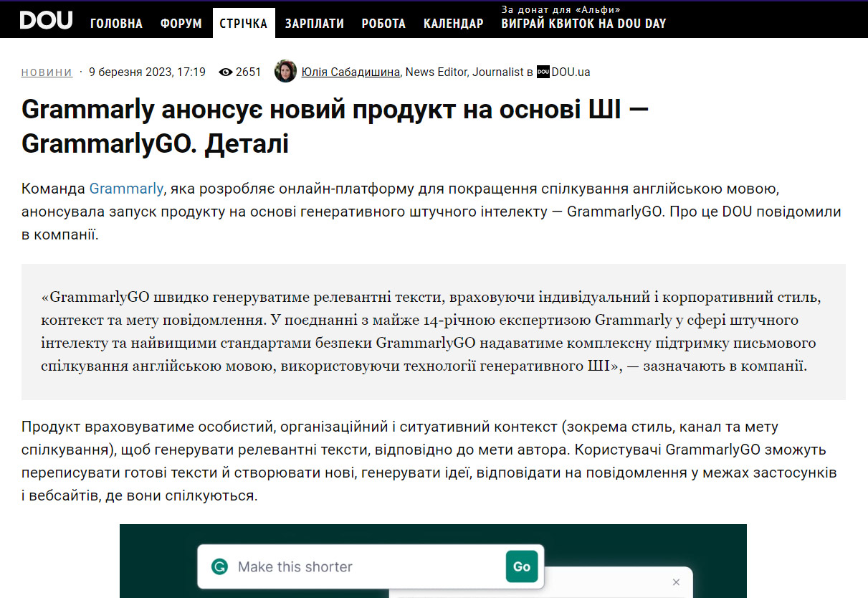Click ВИГРАЙ КВИТОК НА DOU DAY banner link
The height and width of the screenshot is (598, 868).
[x=583, y=24]
